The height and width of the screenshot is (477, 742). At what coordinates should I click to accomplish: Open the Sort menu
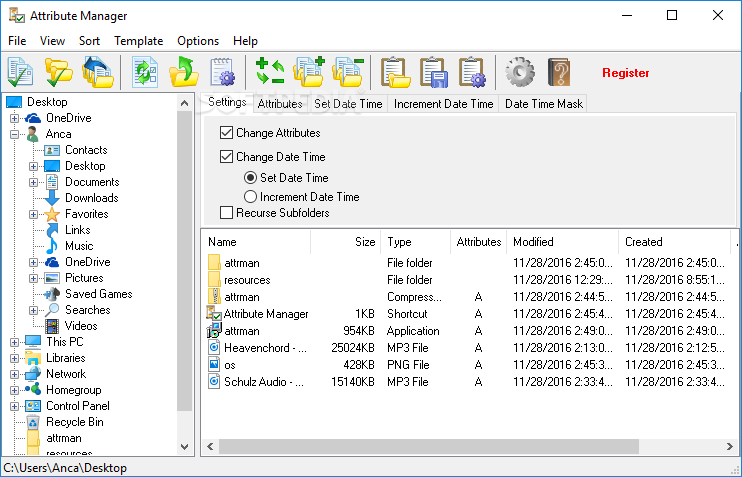click(x=89, y=41)
